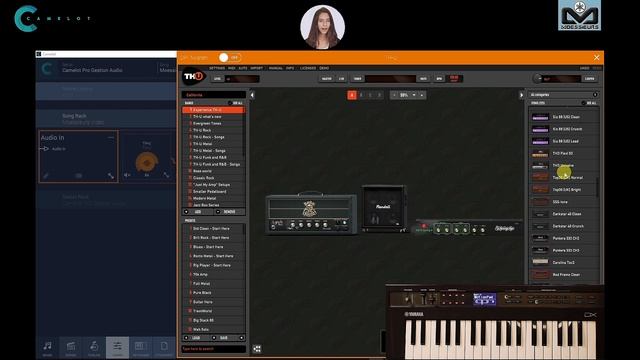640x360 pixels.
Task: Open the Info menu
Action: (290, 68)
